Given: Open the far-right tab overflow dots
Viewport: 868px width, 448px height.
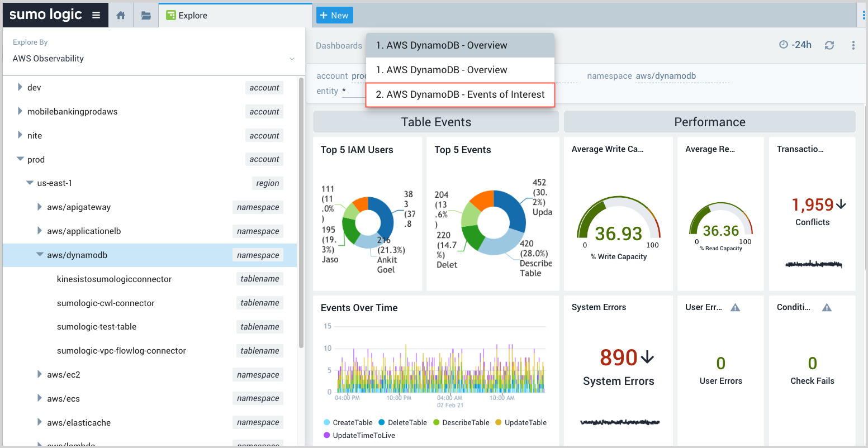Looking at the screenshot, I should click(864, 16).
